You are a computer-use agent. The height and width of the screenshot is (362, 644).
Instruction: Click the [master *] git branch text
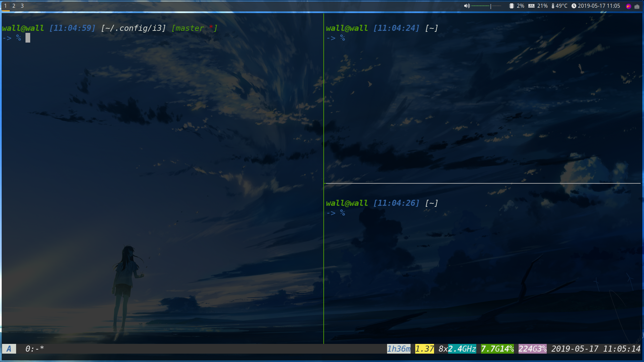194,28
